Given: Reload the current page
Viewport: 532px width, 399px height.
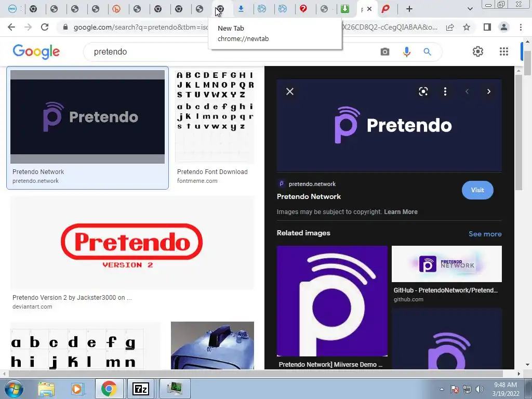Looking at the screenshot, I should click(45, 27).
